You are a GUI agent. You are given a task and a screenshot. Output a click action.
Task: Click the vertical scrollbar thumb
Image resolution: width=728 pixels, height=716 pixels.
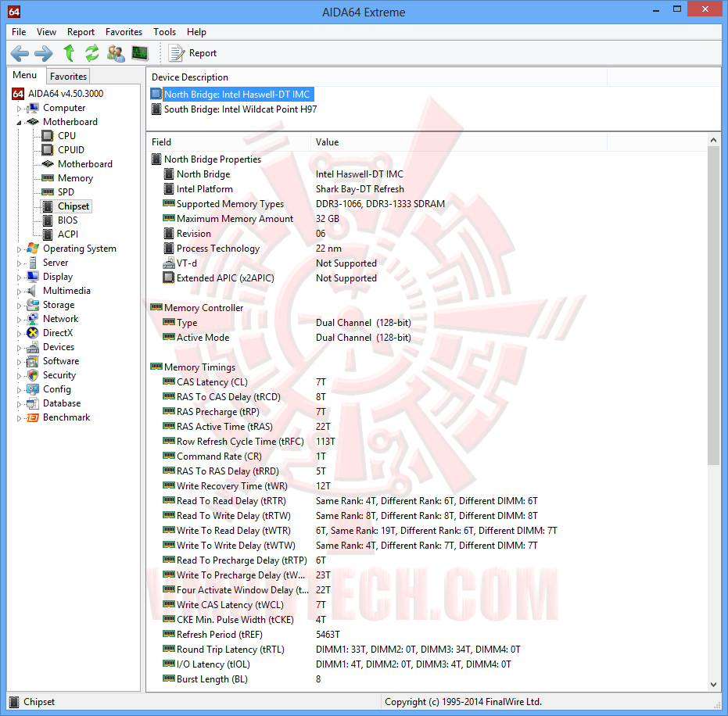[714, 306]
